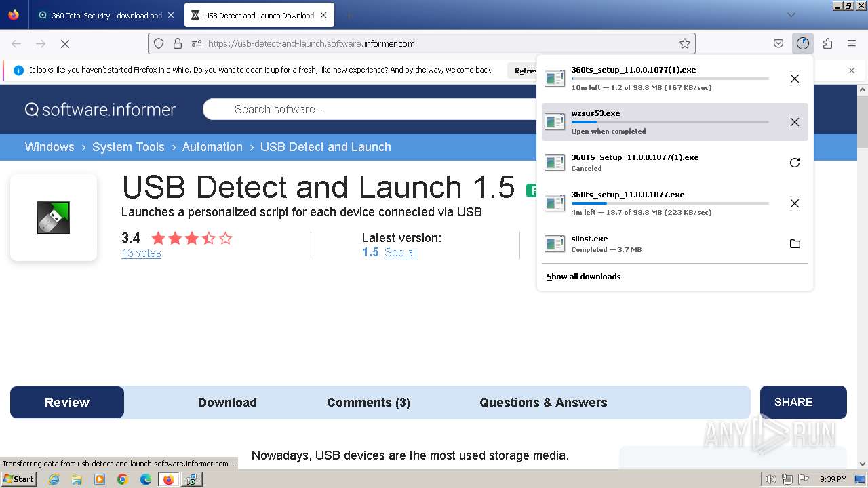Open the USB Detect and Launch breadcrumb
The height and width of the screenshot is (488, 868).
coord(325,147)
